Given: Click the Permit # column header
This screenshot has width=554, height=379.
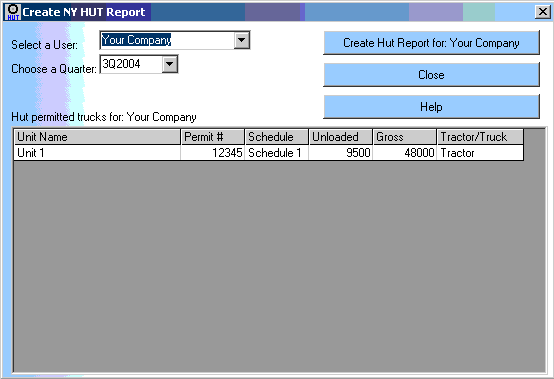Looking at the screenshot, I should tap(213, 137).
